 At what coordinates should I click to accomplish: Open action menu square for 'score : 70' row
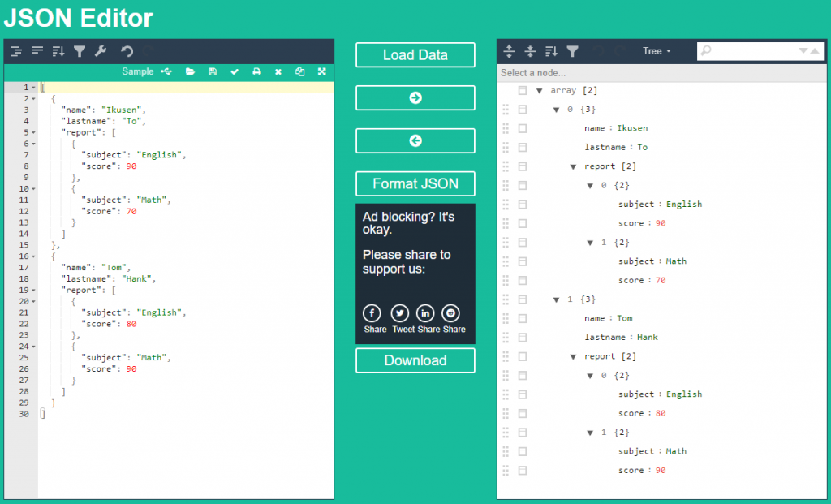[x=523, y=280]
